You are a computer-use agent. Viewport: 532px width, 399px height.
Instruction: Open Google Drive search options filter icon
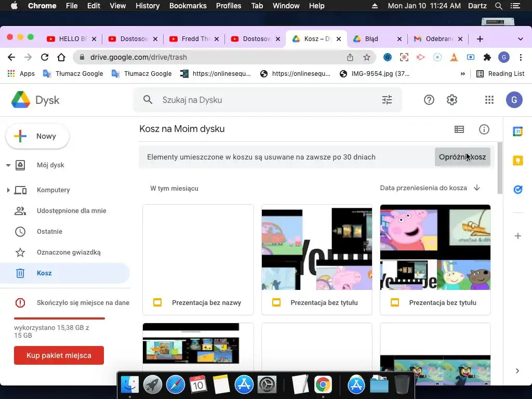[x=387, y=100]
